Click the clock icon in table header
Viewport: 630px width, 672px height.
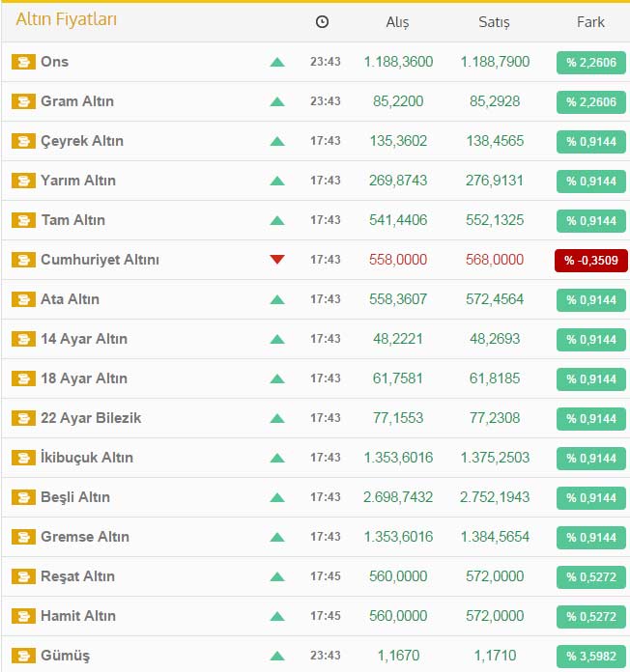pyautogui.click(x=322, y=22)
